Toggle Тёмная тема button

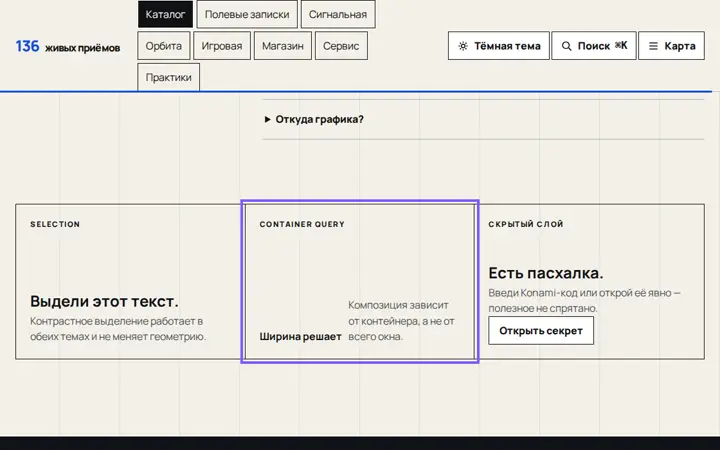click(499, 46)
